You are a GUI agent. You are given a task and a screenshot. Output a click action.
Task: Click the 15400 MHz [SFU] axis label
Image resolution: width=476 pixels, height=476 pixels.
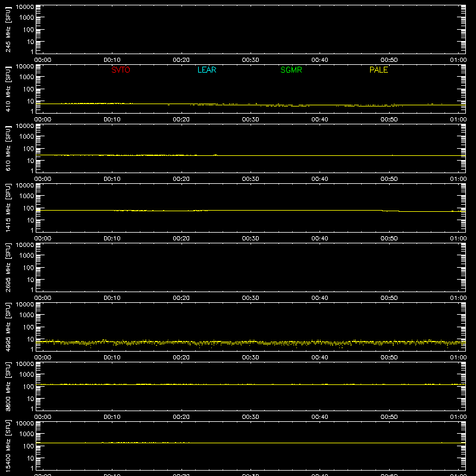point(8,446)
